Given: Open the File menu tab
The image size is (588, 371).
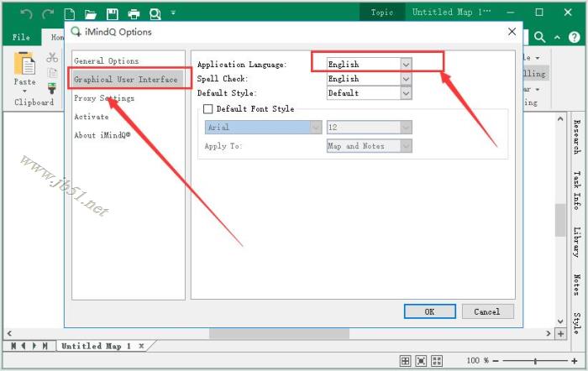Looking at the screenshot, I should (x=21, y=37).
